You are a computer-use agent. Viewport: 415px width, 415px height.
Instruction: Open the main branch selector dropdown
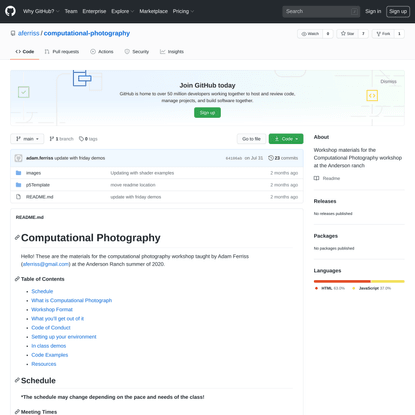27,139
